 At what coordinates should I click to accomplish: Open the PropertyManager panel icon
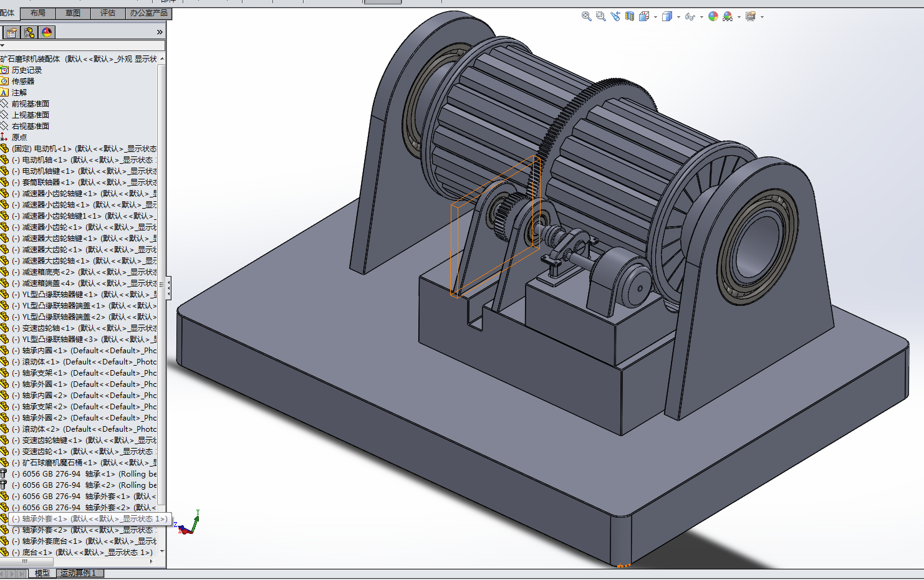(x=12, y=32)
